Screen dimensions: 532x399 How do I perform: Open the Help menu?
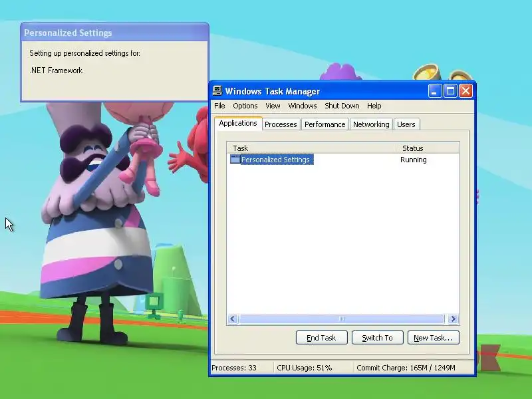[x=374, y=106]
